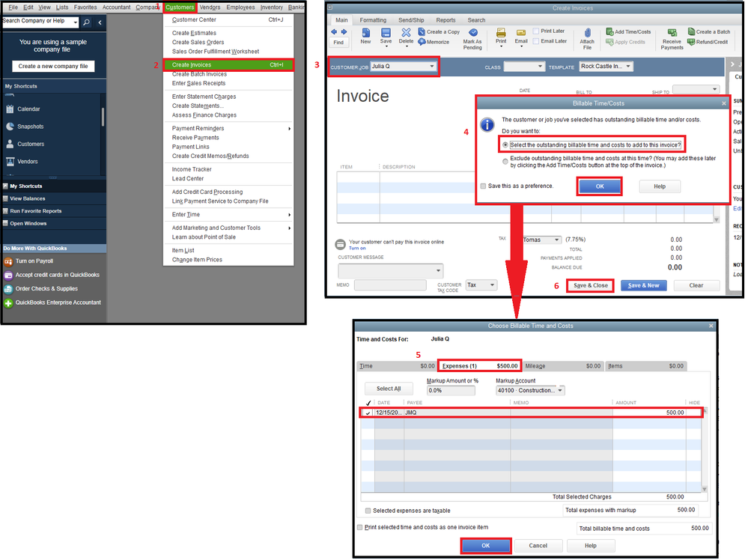The height and width of the screenshot is (560, 748).
Task: Click New invoice toolbar icon
Action: tap(366, 32)
